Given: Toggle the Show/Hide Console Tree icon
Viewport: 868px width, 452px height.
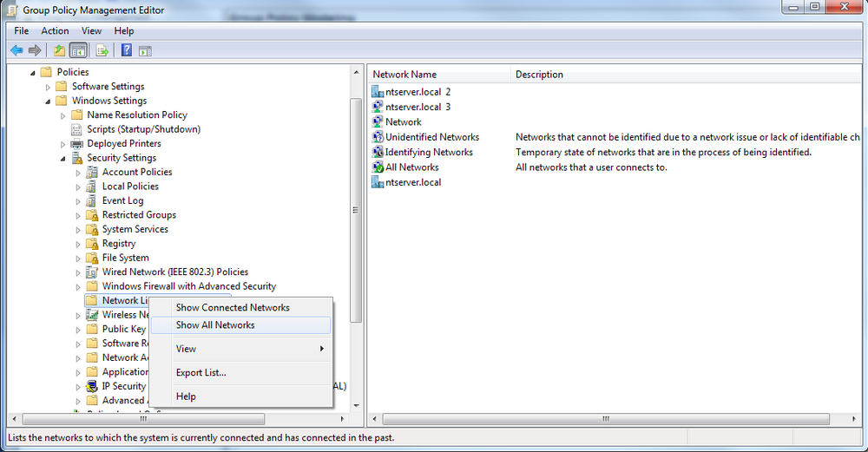Looking at the screenshot, I should click(x=79, y=51).
